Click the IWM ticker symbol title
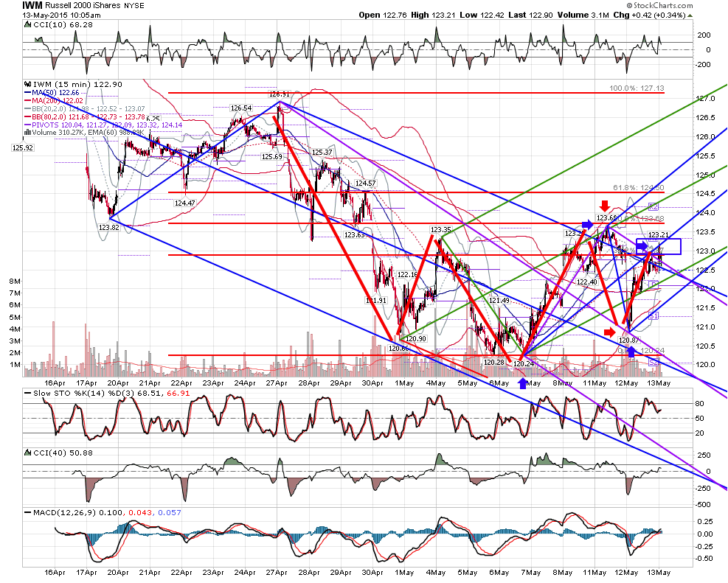This screenshot has height=583, width=728. tap(32, 6)
